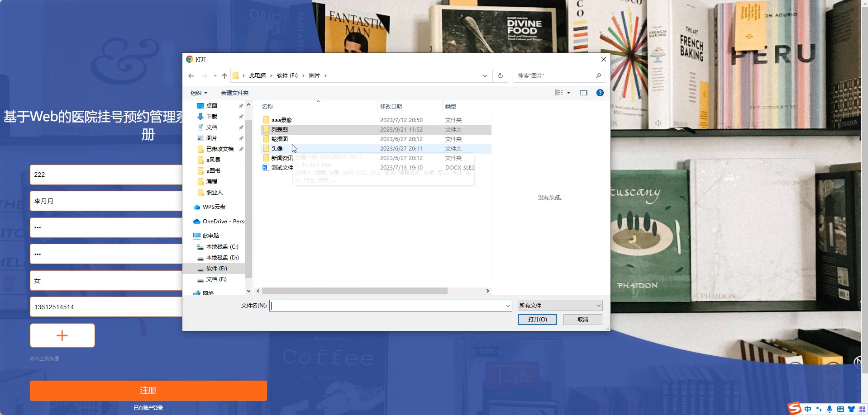Viewport: 868px width, 415px height.
Task: Open the help question mark icon
Action: click(x=600, y=93)
